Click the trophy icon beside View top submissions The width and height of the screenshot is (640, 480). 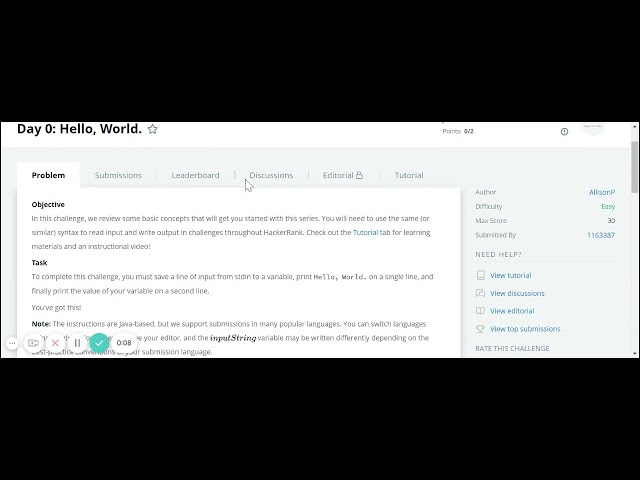tap(481, 329)
